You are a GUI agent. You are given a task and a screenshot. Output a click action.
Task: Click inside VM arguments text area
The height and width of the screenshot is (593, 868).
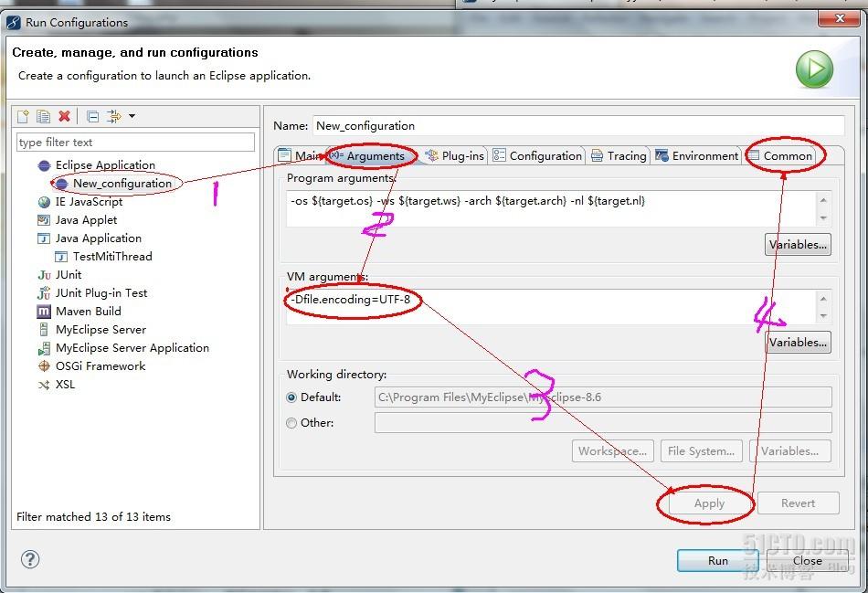coord(551,307)
